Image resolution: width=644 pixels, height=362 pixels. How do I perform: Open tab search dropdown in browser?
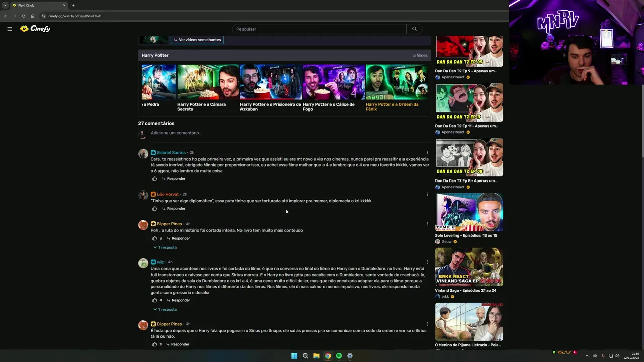click(5, 5)
